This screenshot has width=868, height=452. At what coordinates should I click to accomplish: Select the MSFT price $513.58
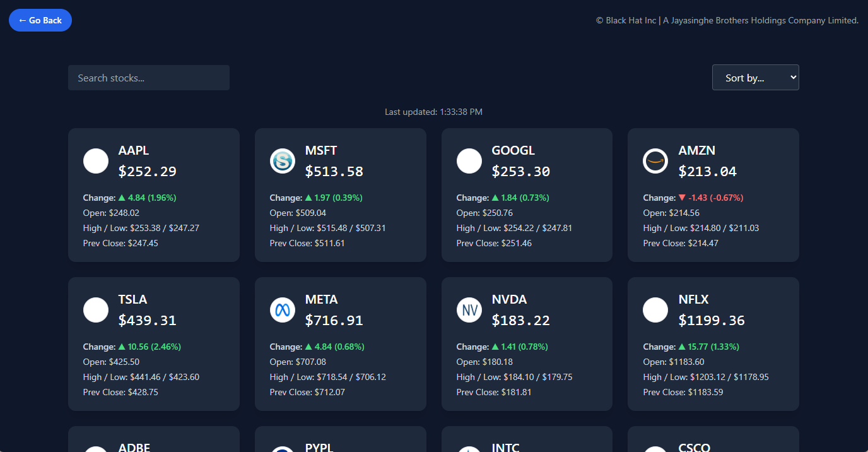pos(334,171)
